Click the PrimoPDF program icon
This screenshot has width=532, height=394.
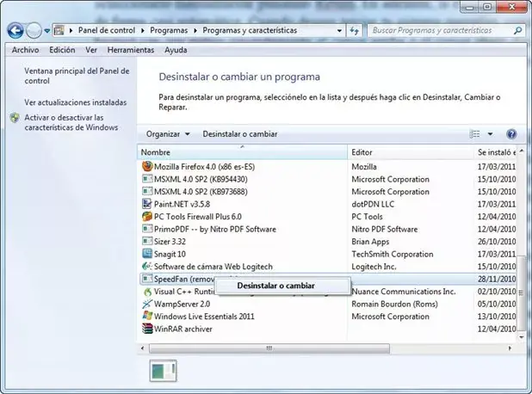pos(147,229)
